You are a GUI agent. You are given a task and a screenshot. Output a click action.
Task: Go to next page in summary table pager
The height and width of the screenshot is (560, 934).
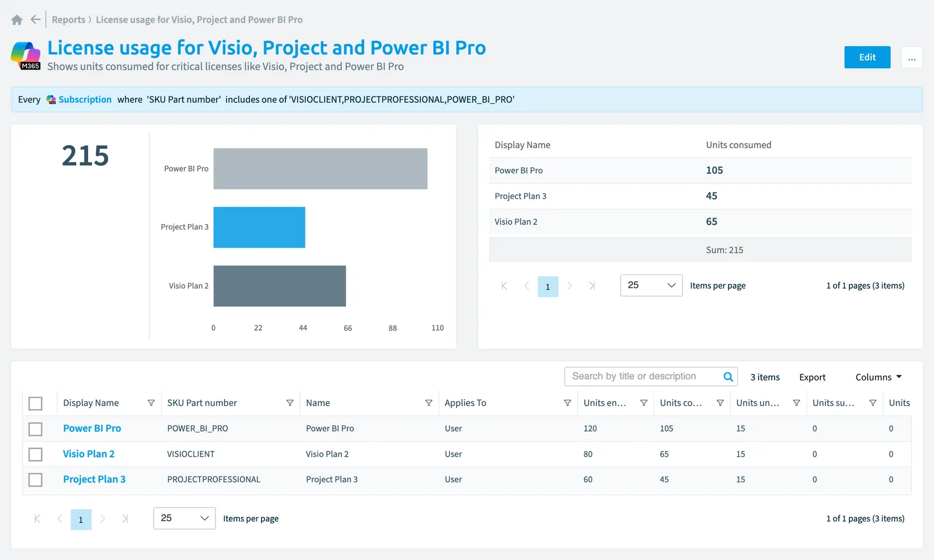point(570,286)
